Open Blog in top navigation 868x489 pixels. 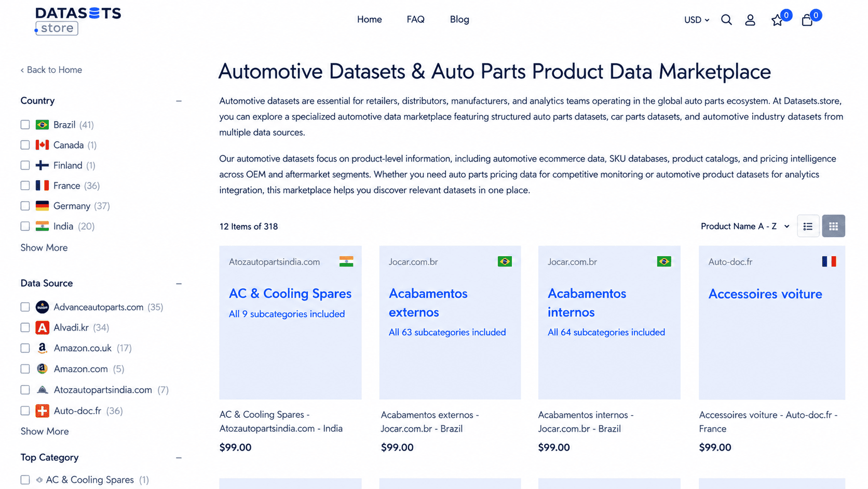coord(459,19)
